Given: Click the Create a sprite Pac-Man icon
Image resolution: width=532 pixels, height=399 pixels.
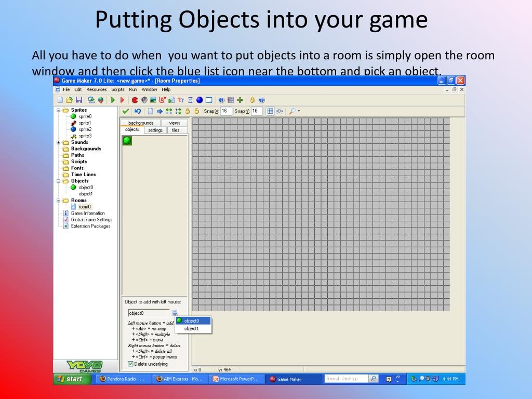Looking at the screenshot, I should [135, 100].
